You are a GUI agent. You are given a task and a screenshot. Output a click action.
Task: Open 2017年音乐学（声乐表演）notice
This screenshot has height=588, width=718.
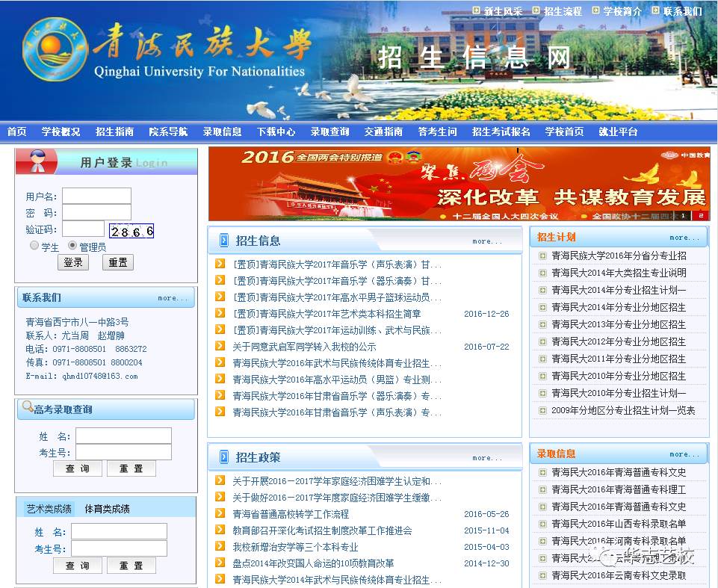tap(337, 264)
